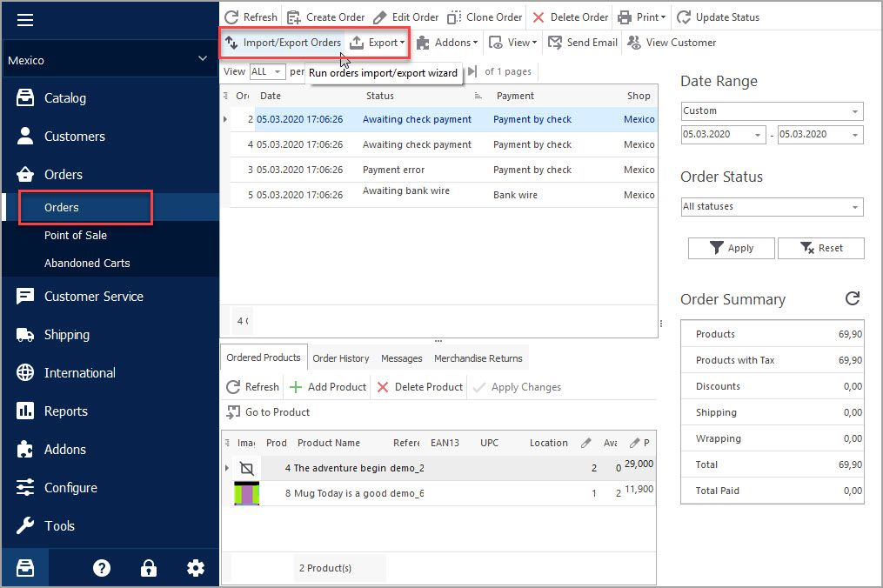Click the Reset filter button

click(821, 248)
